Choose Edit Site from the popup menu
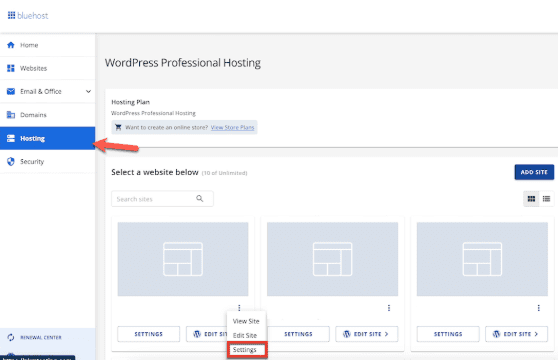558x360 pixels. [x=245, y=335]
